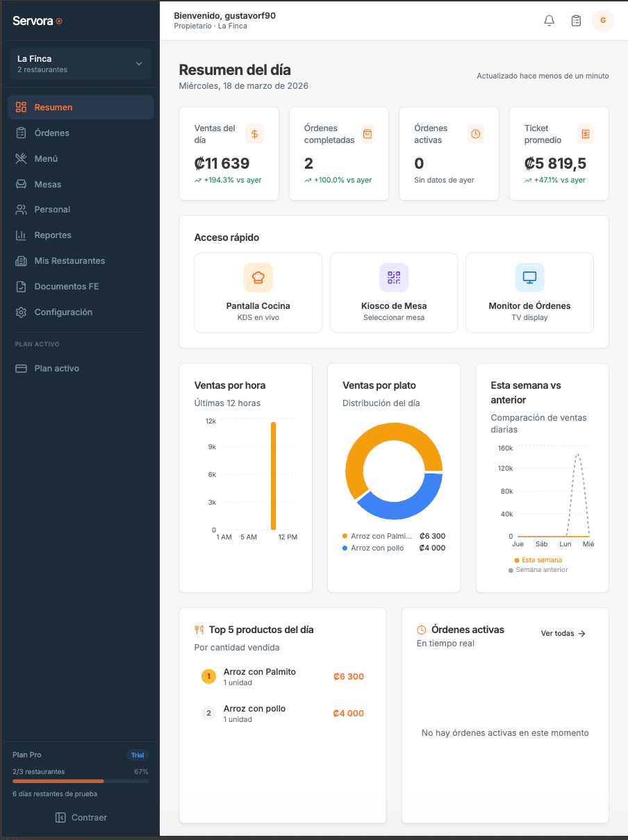Screen dimensions: 628x840
Task: Open Documentos FE page
Action: pyautogui.click(x=67, y=287)
